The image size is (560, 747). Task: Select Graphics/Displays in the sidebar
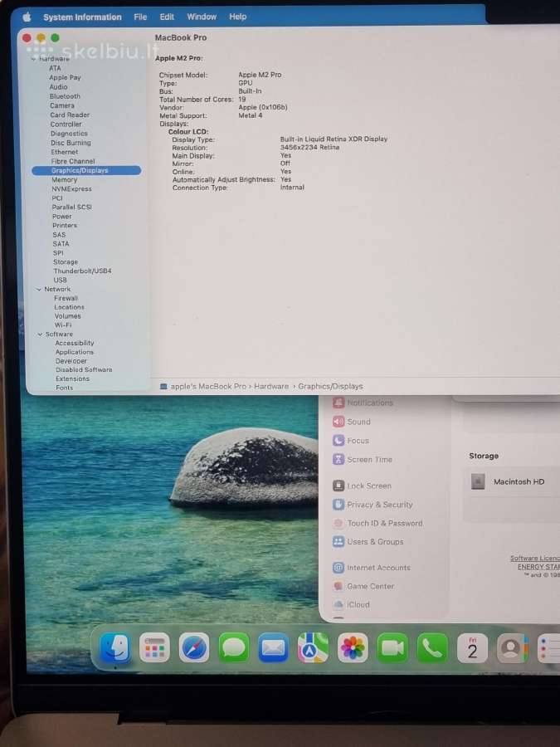(x=86, y=170)
